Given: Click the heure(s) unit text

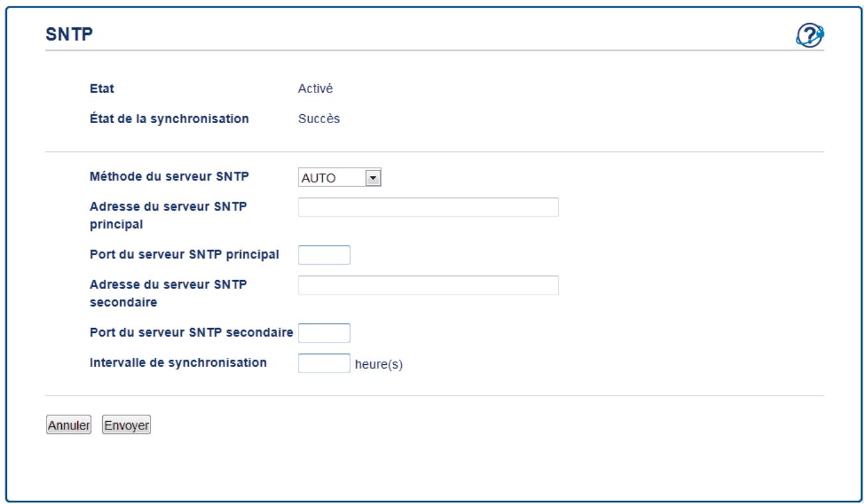Looking at the screenshot, I should pos(379,366).
